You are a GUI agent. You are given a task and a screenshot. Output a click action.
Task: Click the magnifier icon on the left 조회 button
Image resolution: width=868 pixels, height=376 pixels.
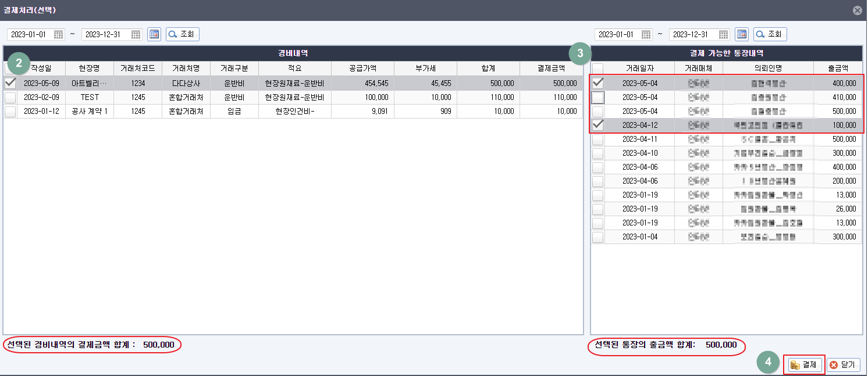tap(172, 34)
